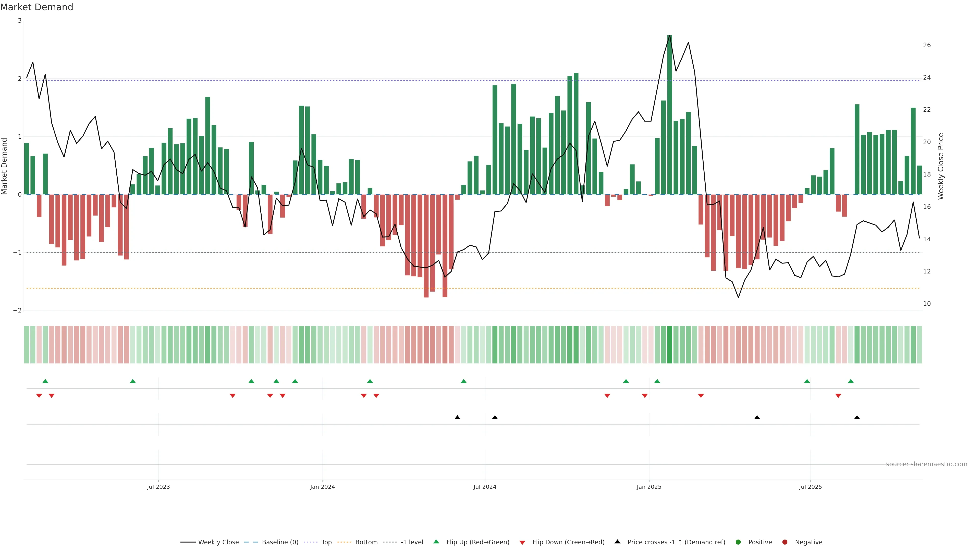
Task: Click the tallest green demand bar
Action: tap(670, 114)
